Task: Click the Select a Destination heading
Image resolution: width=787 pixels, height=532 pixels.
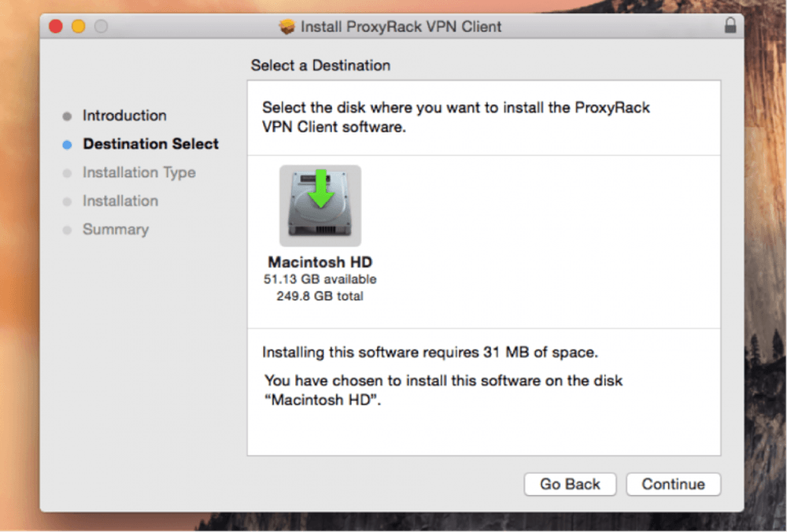Action: pos(320,65)
